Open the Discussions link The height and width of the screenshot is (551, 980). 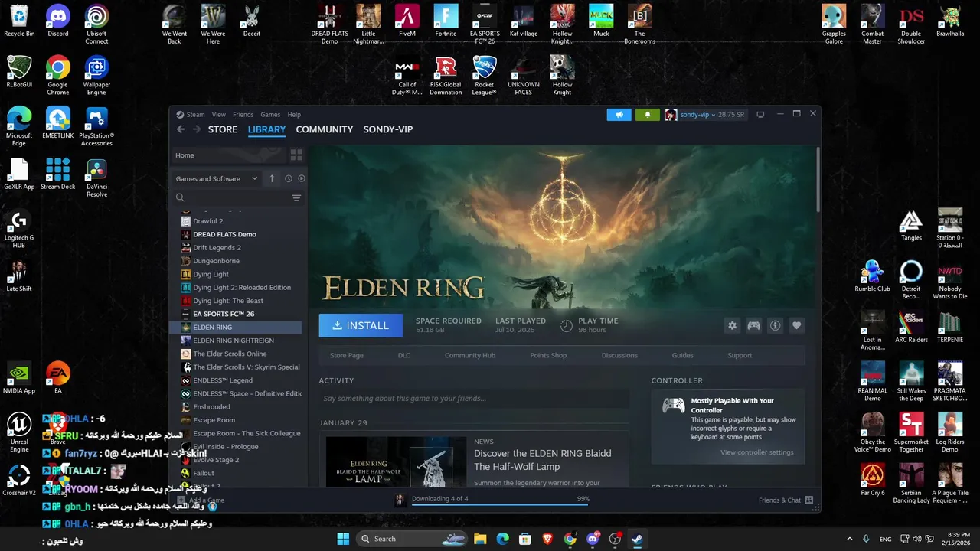pos(619,355)
